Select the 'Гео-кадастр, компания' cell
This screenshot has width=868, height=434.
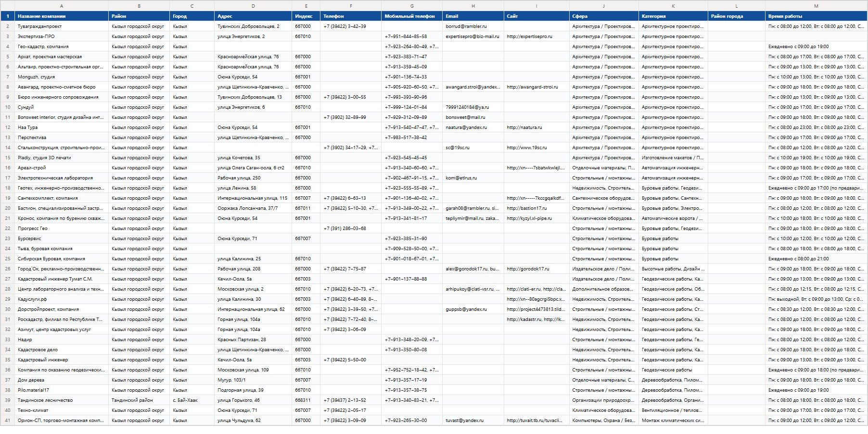tap(62, 47)
